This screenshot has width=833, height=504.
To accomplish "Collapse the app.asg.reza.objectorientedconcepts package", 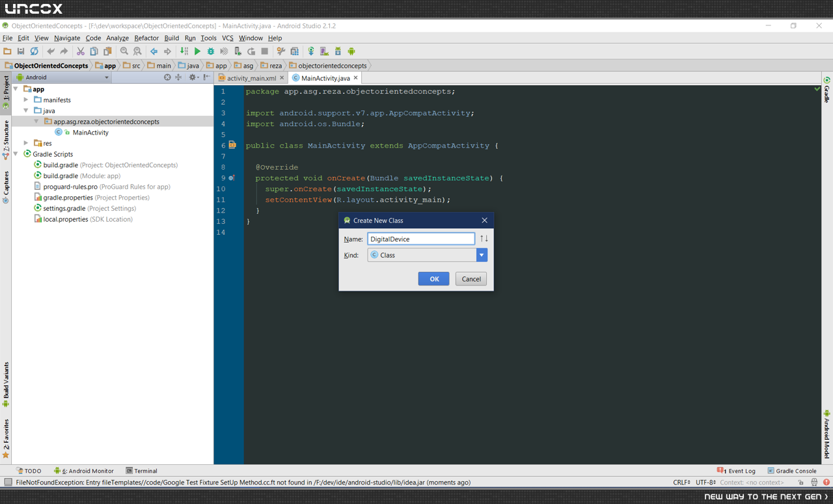I will tap(36, 122).
